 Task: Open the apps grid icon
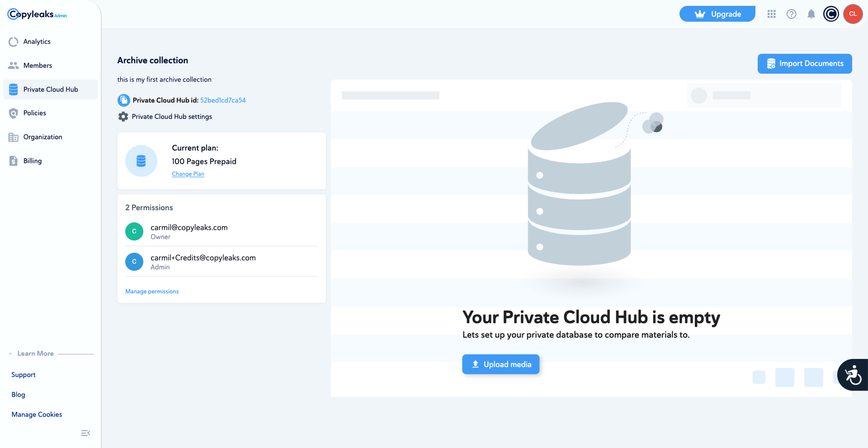point(772,14)
